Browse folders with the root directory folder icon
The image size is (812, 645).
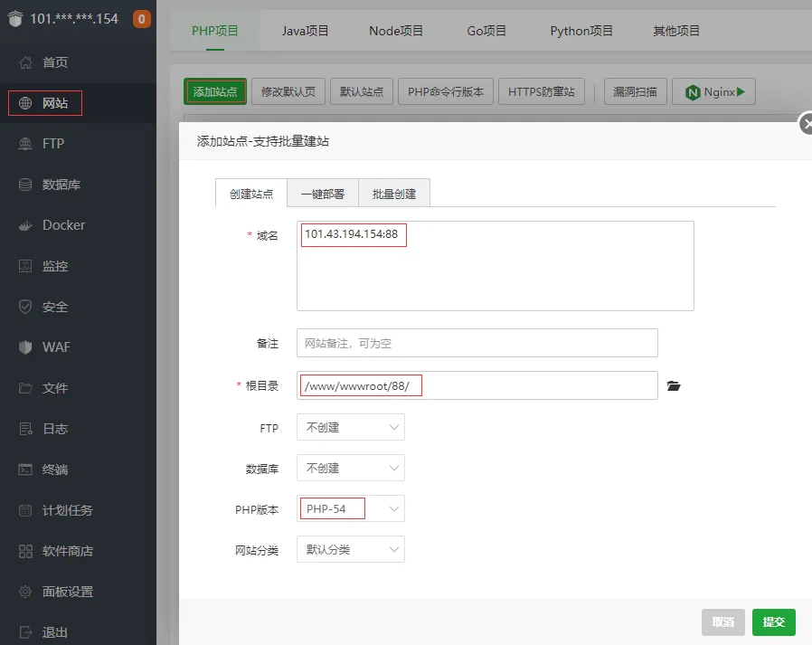(674, 386)
